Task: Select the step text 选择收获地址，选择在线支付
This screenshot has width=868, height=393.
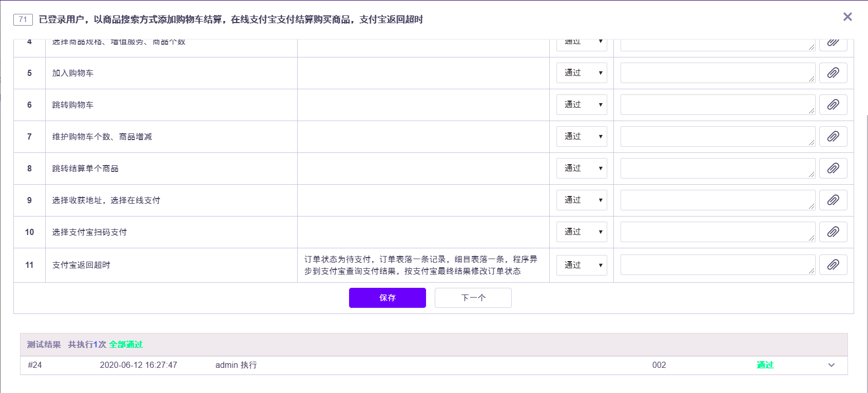Action: tap(106, 201)
